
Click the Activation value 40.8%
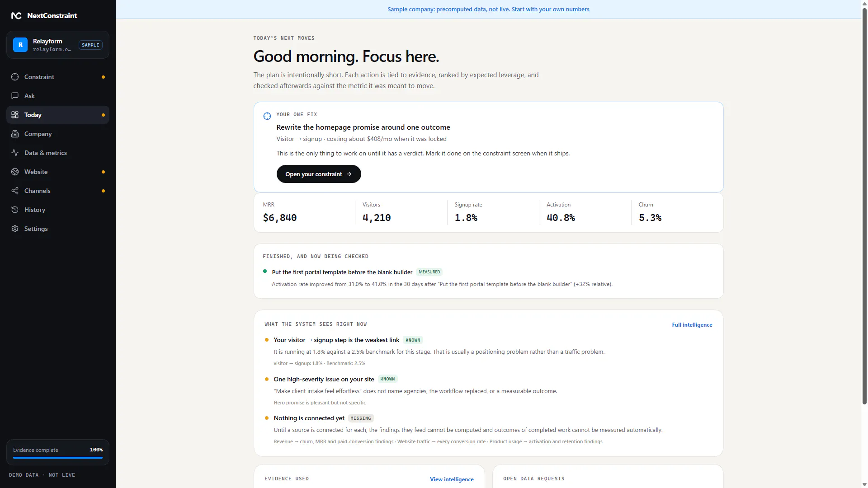561,218
